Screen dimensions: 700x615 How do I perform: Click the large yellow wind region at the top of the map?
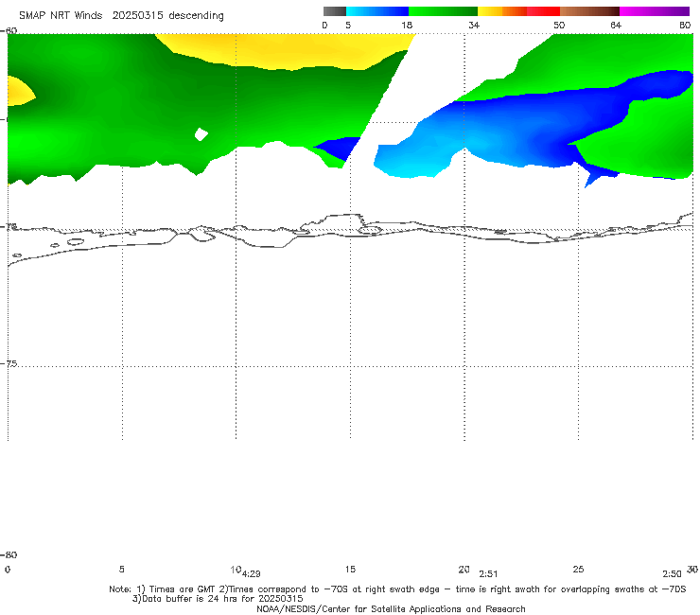pyautogui.click(x=286, y=50)
